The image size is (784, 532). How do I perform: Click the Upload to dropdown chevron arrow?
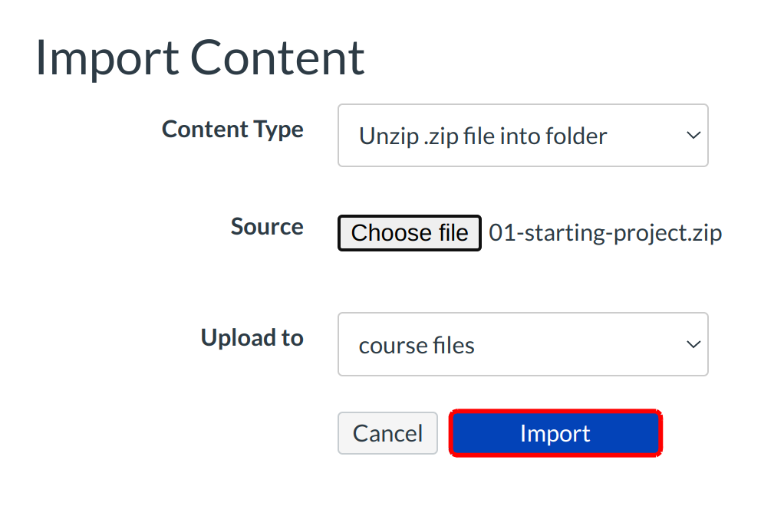coord(693,344)
